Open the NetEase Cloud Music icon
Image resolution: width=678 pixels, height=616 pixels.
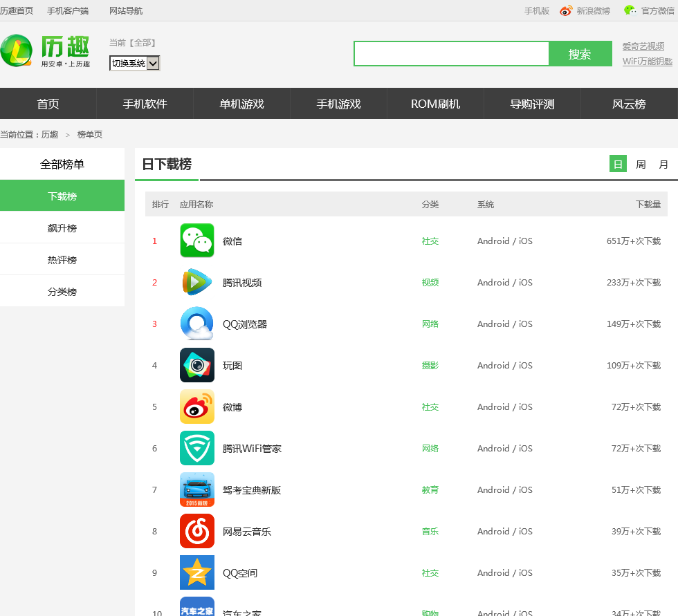(x=196, y=531)
